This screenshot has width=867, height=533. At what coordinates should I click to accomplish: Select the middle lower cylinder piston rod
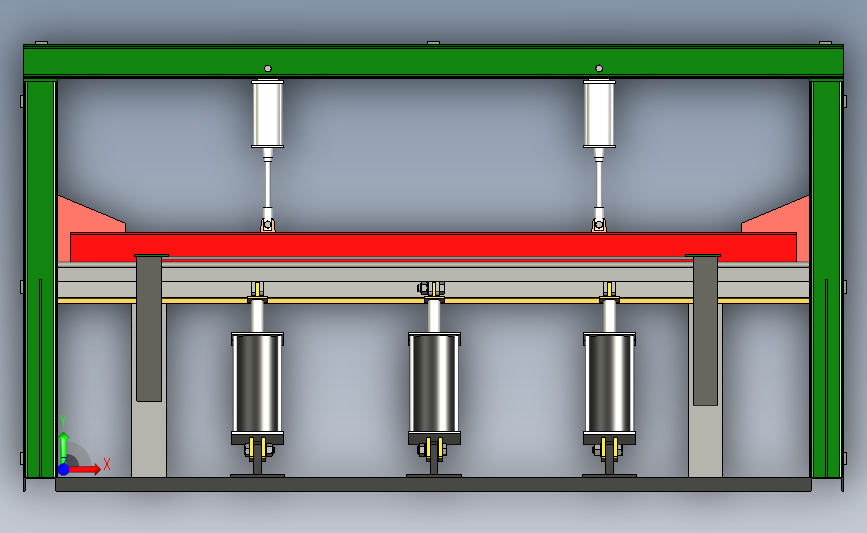click(434, 316)
